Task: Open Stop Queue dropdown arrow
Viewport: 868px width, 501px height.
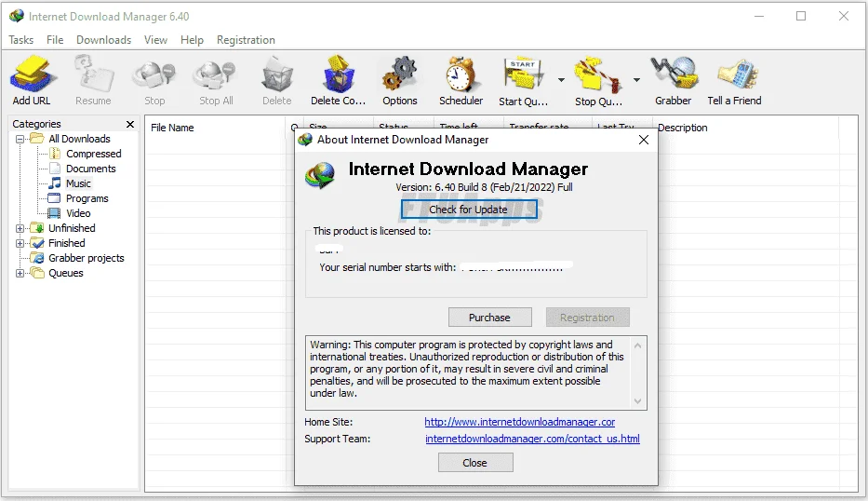Action: pos(636,80)
